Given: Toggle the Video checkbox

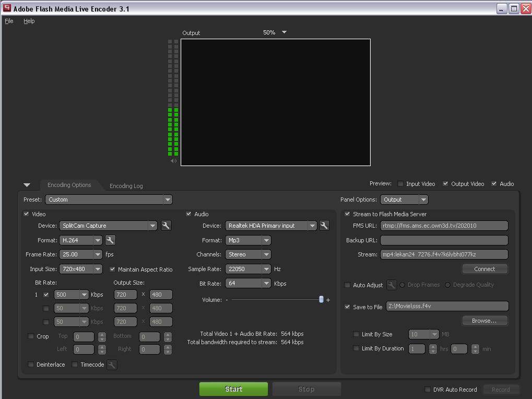Looking at the screenshot, I should 27,214.
